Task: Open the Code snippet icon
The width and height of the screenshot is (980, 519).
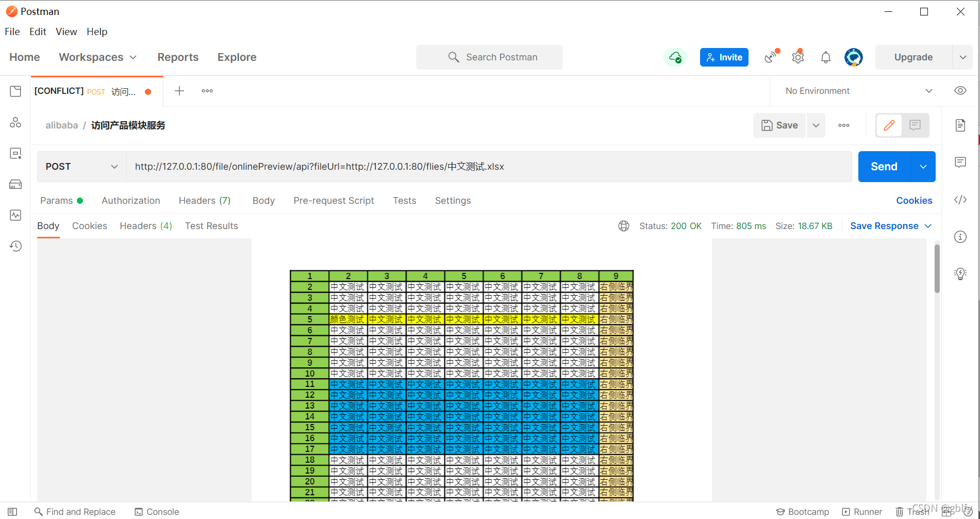Action: (960, 200)
